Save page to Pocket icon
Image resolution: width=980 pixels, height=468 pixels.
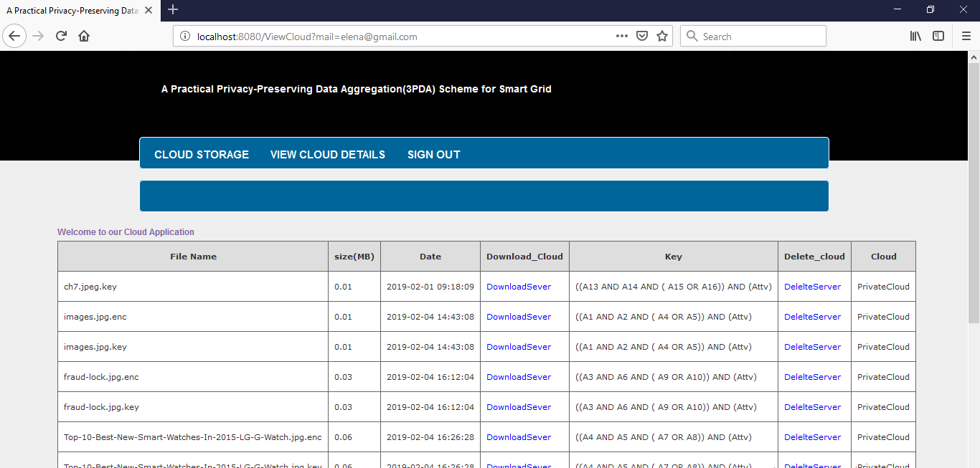[x=643, y=36]
